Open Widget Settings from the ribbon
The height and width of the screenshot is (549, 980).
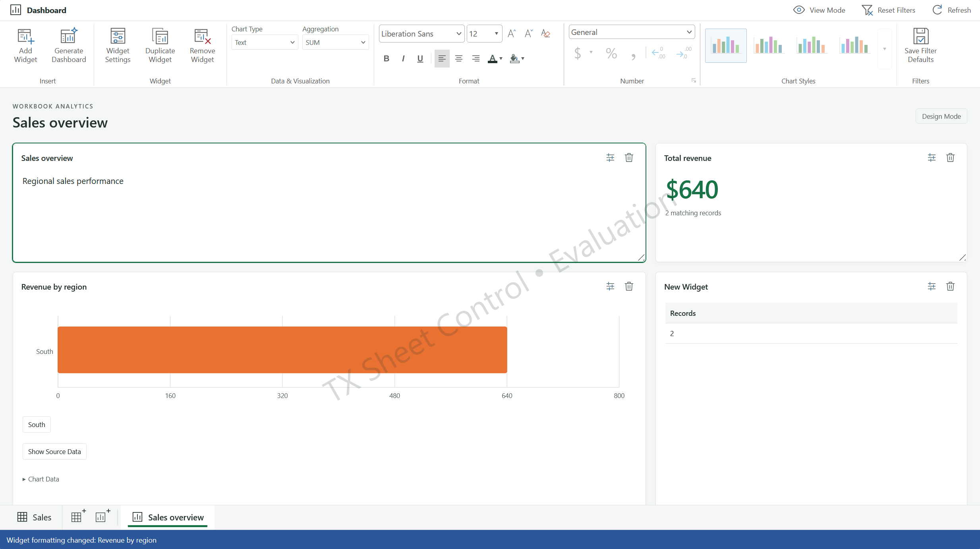click(x=118, y=45)
